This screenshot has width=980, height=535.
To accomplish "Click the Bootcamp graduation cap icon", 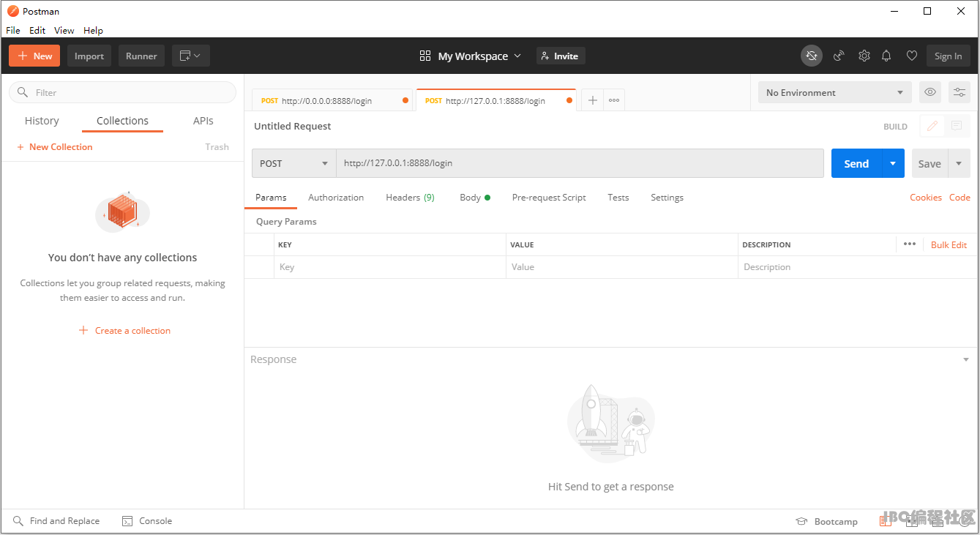I will [801, 521].
